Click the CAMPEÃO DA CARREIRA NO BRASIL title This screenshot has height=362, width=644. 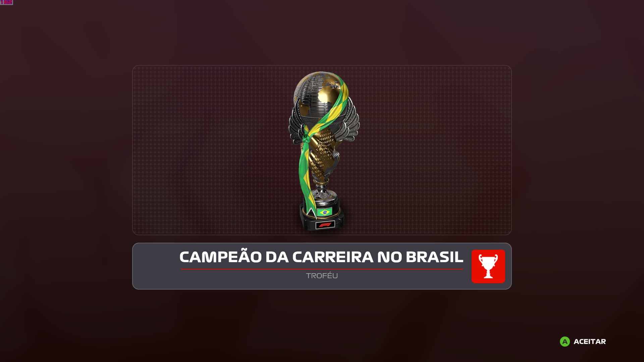point(321,257)
